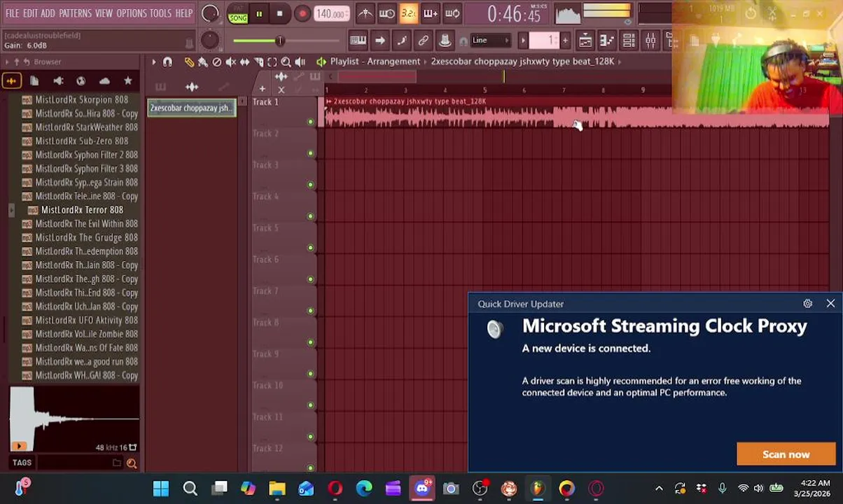The width and height of the screenshot is (843, 504).
Task: Open the FILE menu
Action: (x=13, y=13)
